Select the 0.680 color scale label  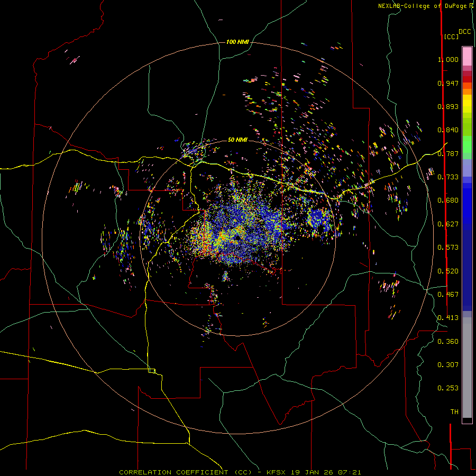click(x=448, y=200)
